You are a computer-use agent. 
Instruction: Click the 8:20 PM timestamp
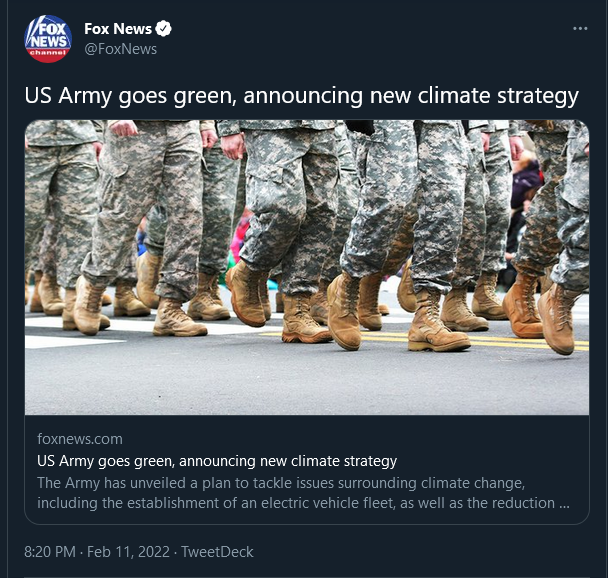(50, 552)
